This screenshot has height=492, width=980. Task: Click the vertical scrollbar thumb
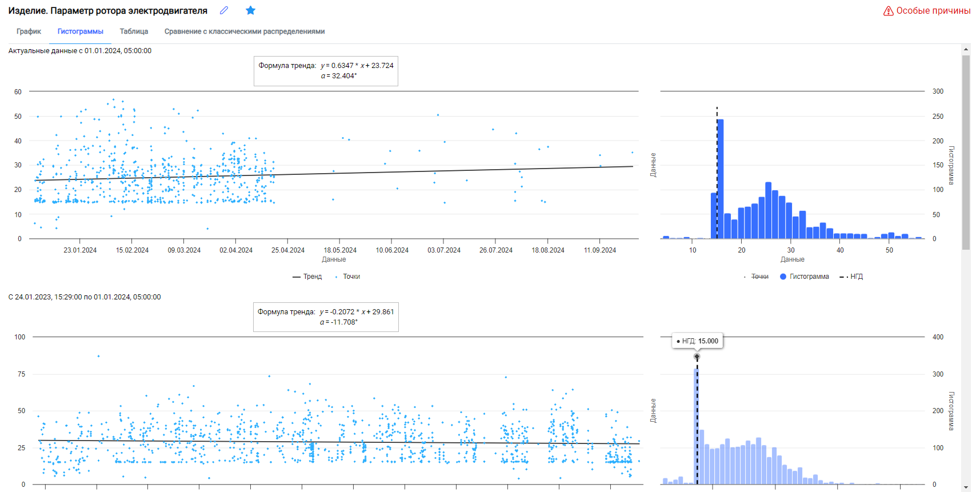(966, 153)
